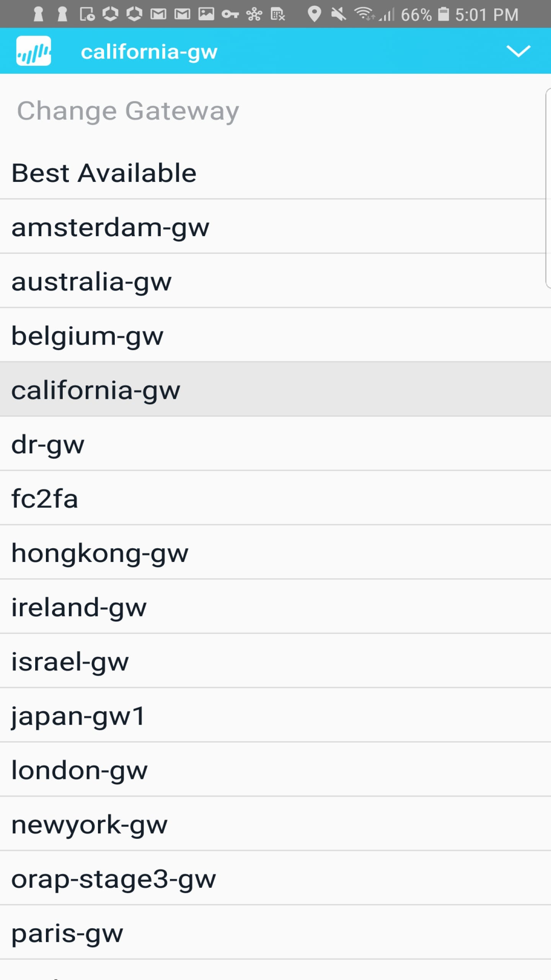Choose the japan-gw1 gateway
This screenshot has width=551, height=980.
(77, 716)
